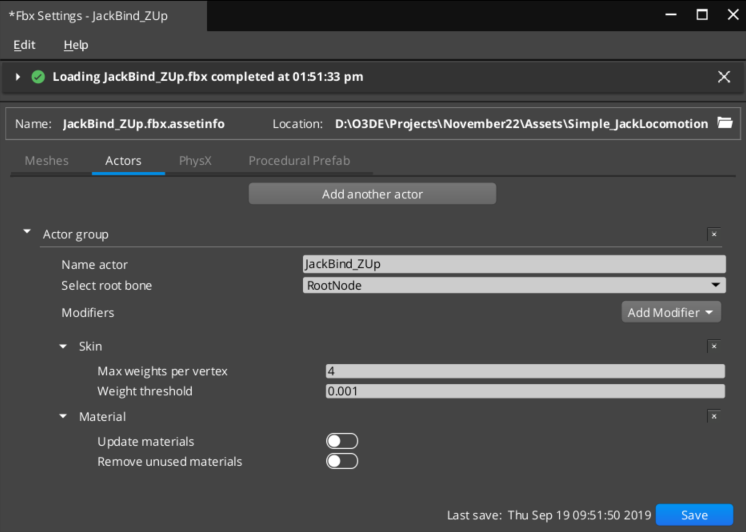The image size is (746, 532).
Task: Open the Select root bone dropdown
Action: point(513,285)
